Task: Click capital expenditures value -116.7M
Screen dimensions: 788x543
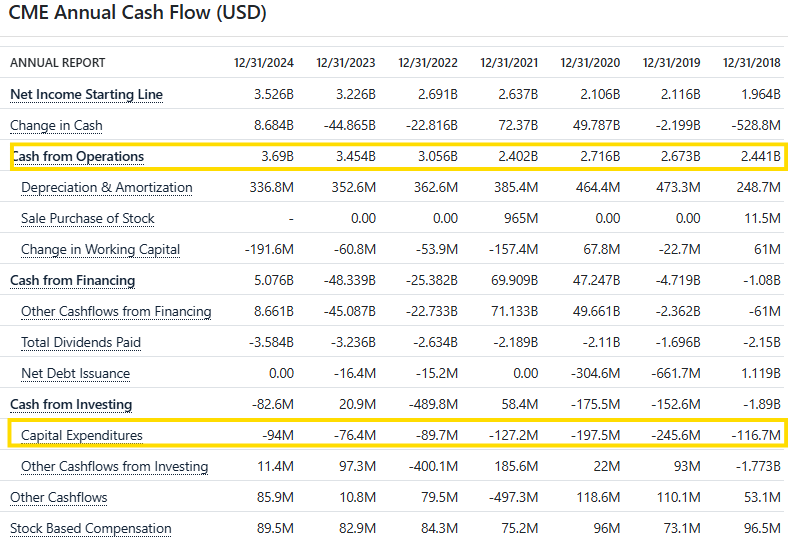Action: pyautogui.click(x=756, y=436)
